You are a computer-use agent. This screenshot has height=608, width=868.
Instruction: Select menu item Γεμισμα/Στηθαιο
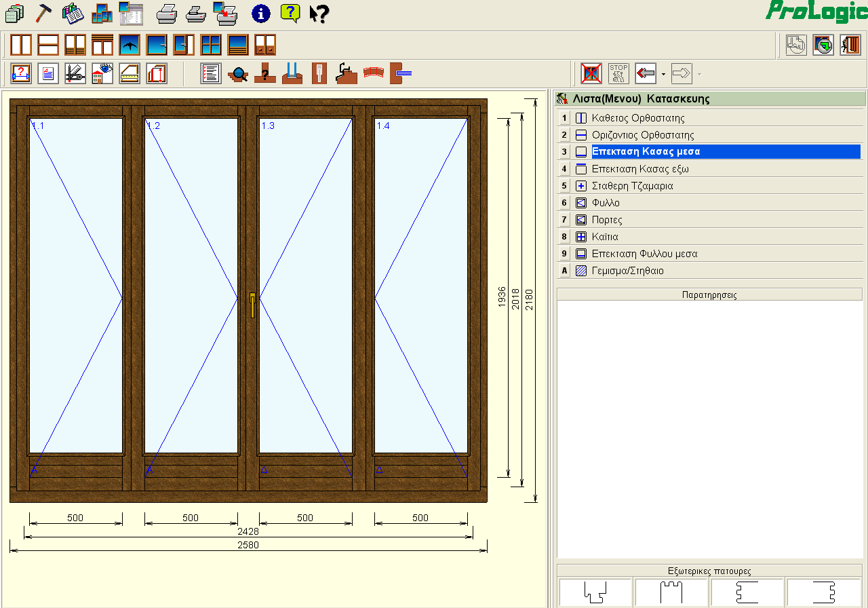point(709,271)
